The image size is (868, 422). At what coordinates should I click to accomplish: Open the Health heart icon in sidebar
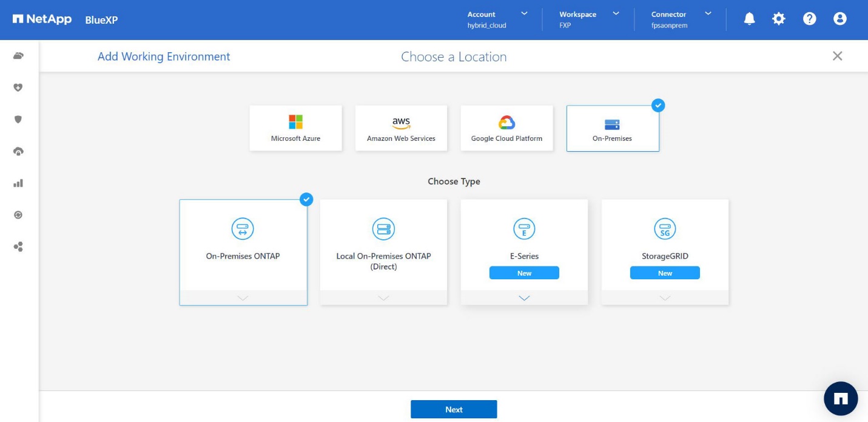click(x=18, y=87)
